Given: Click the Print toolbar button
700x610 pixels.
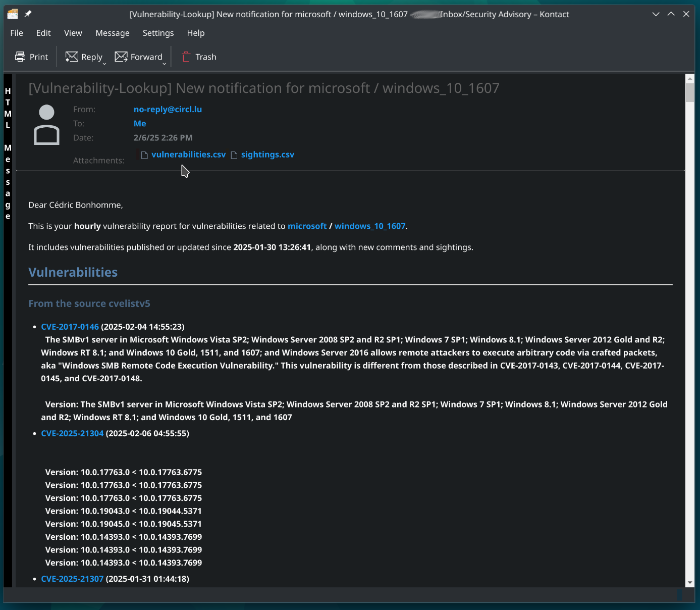Looking at the screenshot, I should (31, 57).
